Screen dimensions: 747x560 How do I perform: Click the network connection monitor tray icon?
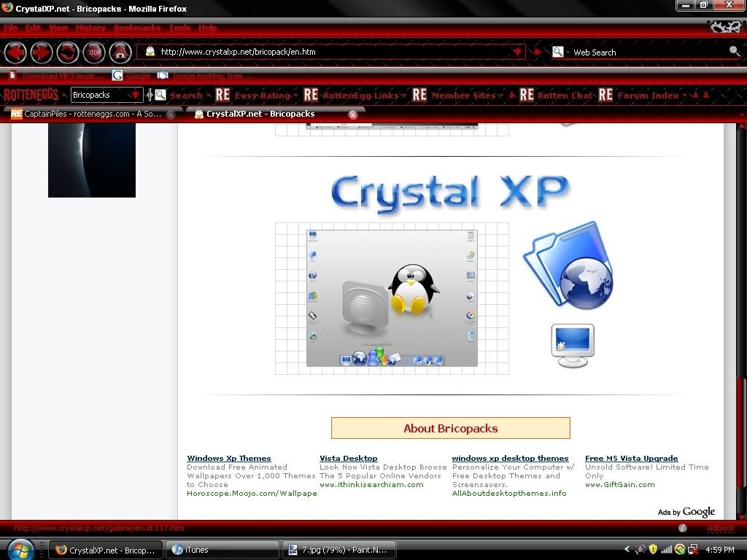coord(693,550)
